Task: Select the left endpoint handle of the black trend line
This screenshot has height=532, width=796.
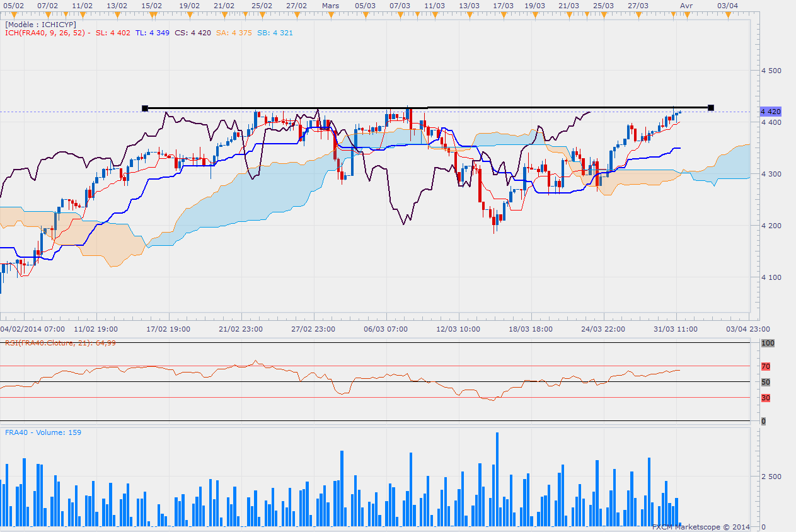Action: pos(145,108)
